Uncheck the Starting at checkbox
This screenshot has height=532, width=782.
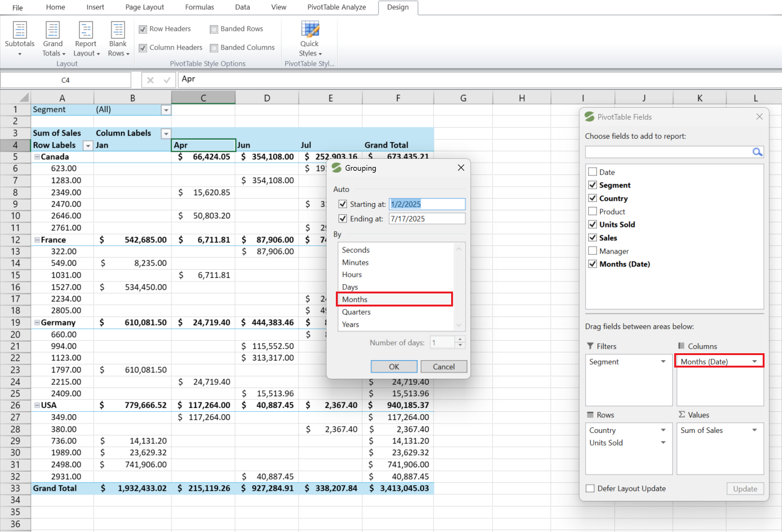[343, 204]
